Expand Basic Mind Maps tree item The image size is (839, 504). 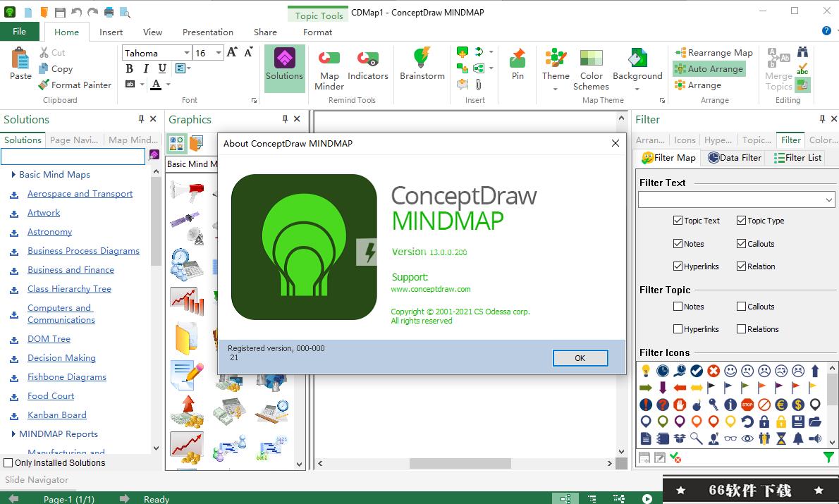click(x=13, y=174)
